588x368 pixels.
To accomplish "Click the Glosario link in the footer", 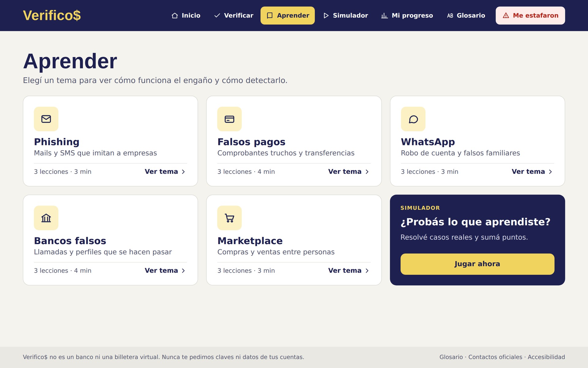I will (x=451, y=357).
